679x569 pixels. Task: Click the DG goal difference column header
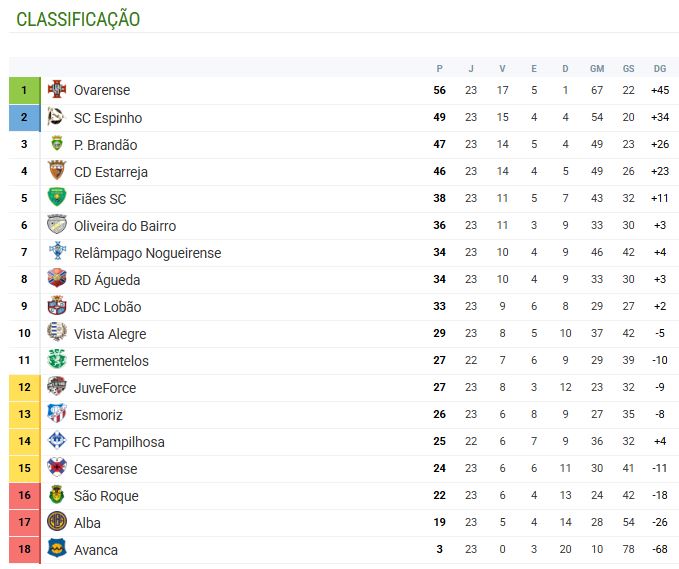[660, 68]
